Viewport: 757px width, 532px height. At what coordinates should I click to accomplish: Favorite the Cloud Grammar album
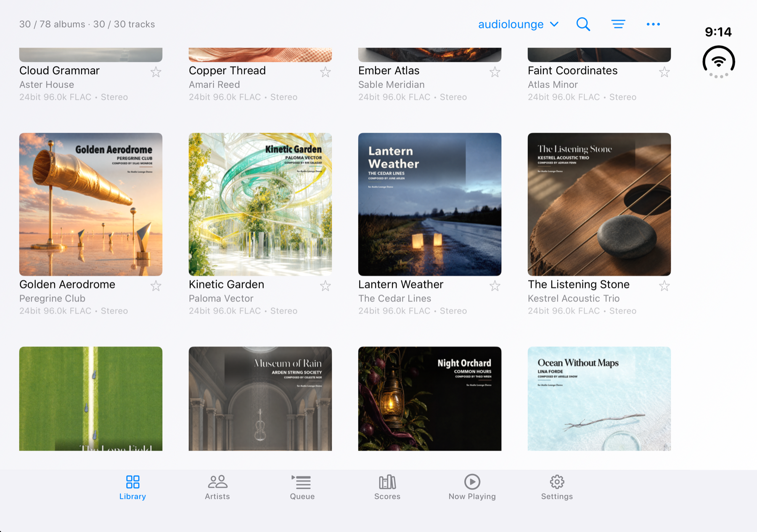pyautogui.click(x=156, y=72)
